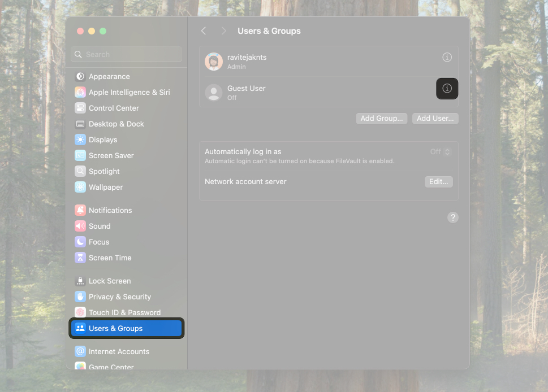Viewport: 548px width, 392px height.
Task: Open Control Center preferences
Action: [115, 108]
